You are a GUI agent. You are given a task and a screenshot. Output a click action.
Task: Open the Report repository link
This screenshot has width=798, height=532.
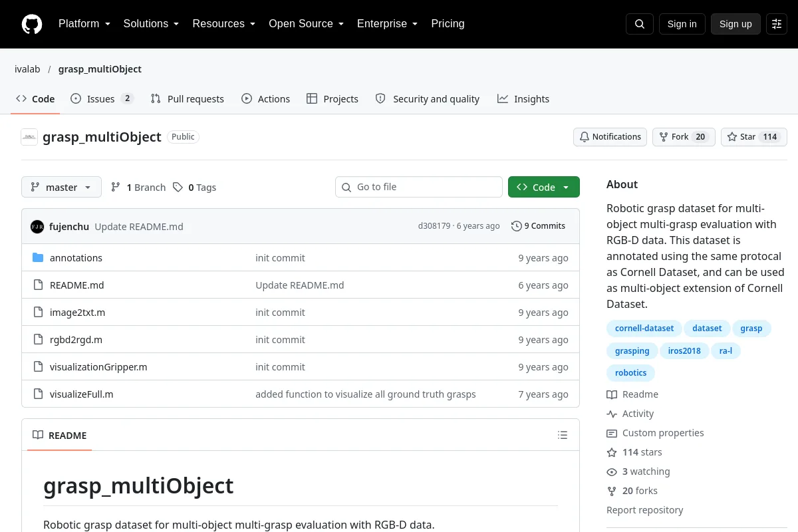pos(645,510)
